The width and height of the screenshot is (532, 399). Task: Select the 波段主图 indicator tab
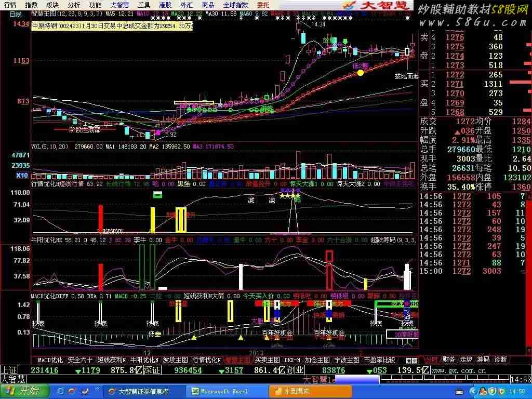click(176, 360)
